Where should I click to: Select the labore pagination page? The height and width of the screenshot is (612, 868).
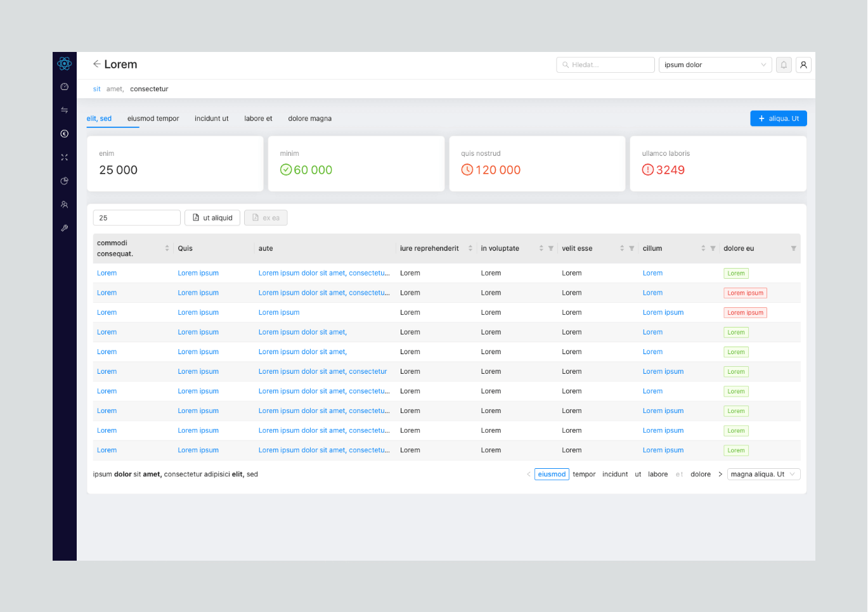(x=657, y=475)
